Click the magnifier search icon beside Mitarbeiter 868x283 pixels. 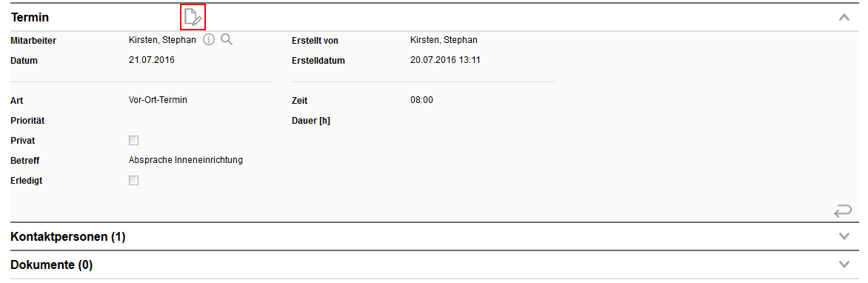(227, 39)
